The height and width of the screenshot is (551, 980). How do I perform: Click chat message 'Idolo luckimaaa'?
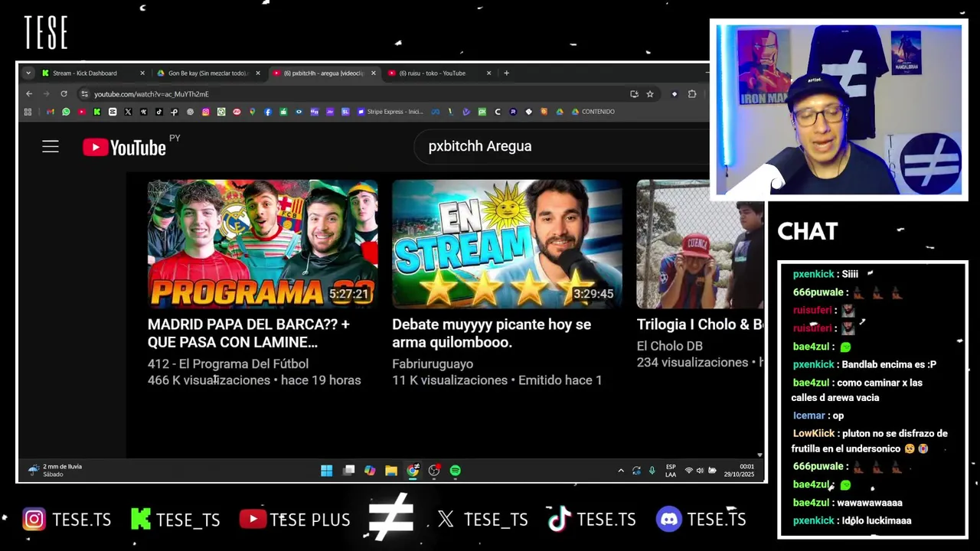tap(877, 520)
